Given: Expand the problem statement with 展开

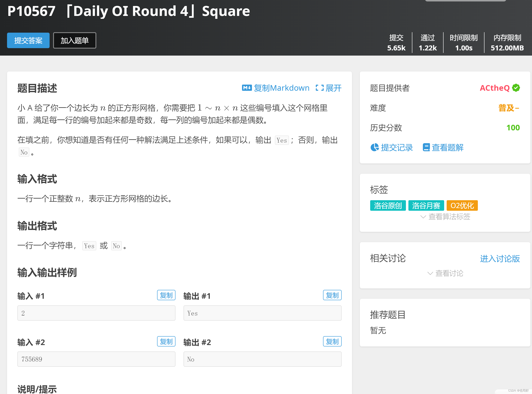Looking at the screenshot, I should (333, 88).
